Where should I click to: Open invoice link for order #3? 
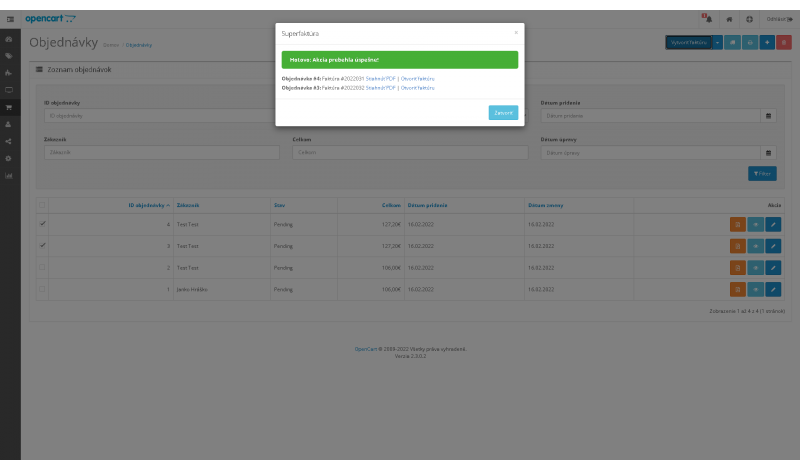point(417,88)
